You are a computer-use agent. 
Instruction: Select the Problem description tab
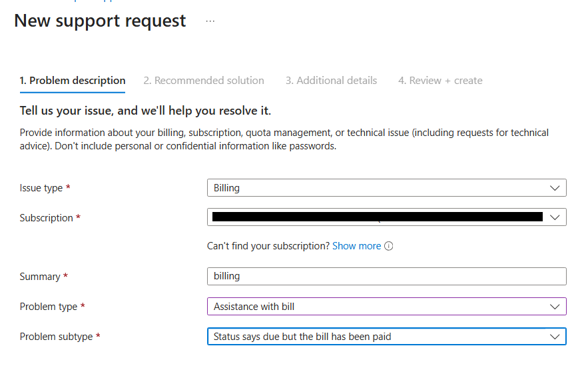point(73,81)
